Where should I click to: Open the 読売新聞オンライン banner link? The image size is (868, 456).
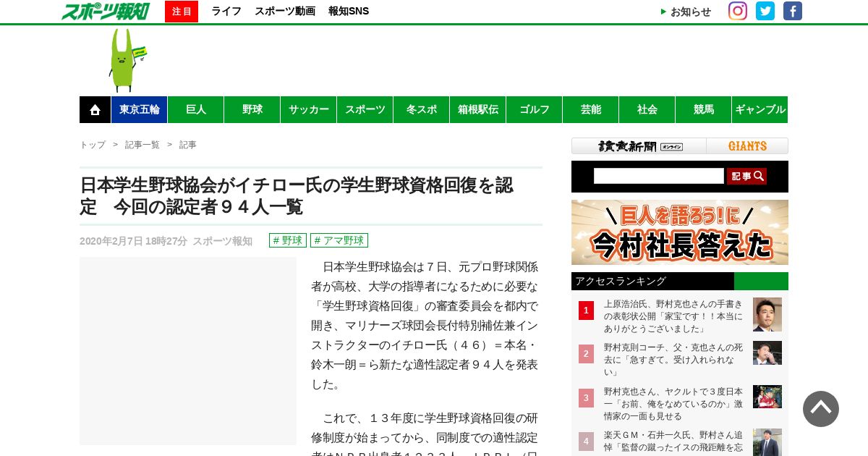639,146
